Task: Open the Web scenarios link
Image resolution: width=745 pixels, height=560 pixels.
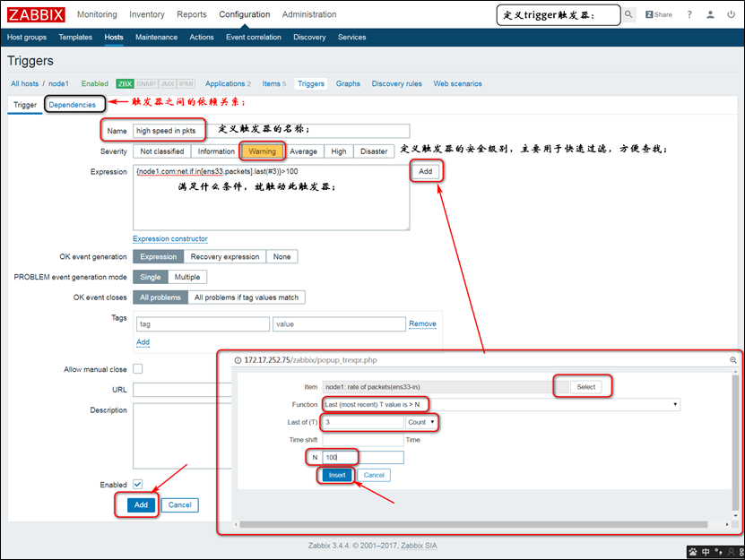Action: (x=457, y=83)
